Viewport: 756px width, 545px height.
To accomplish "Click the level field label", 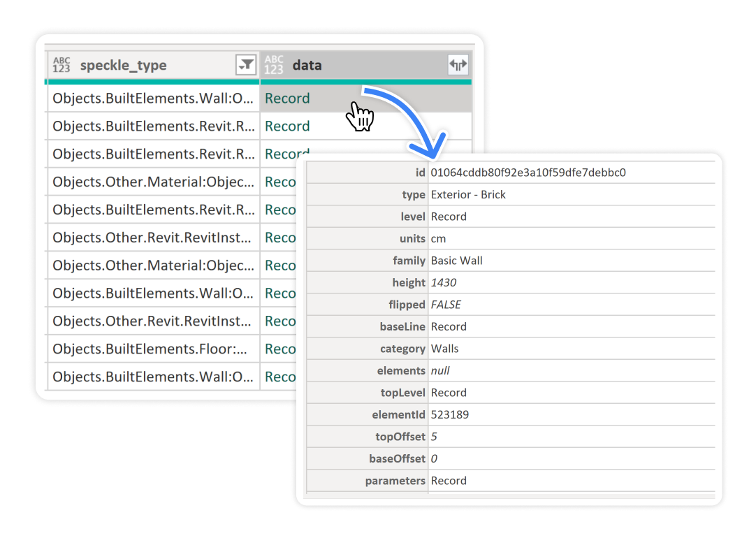I will coord(413,217).
